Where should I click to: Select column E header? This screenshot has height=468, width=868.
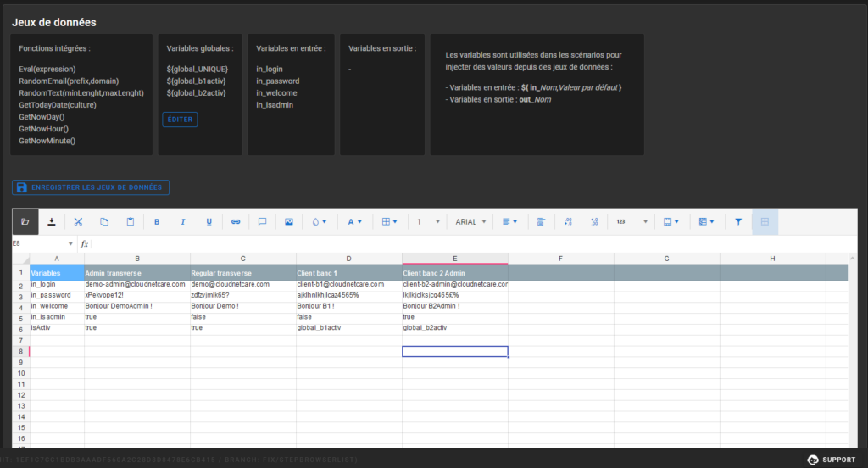tap(455, 259)
